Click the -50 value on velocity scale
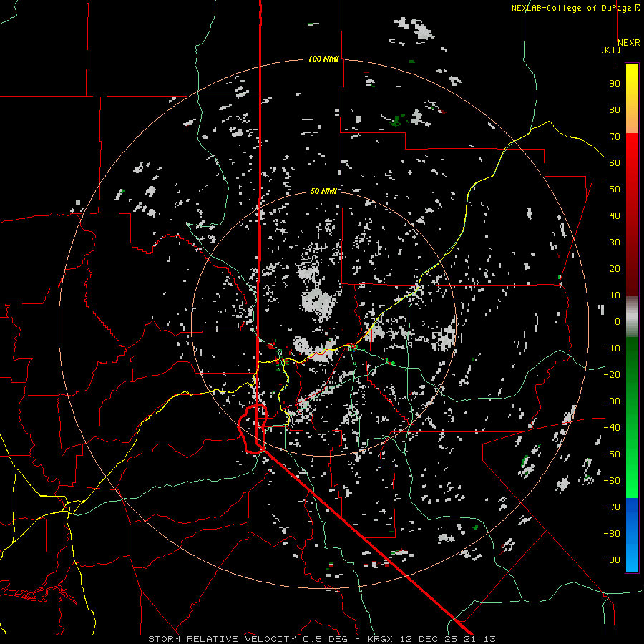This screenshot has width=644, height=644. [612, 454]
